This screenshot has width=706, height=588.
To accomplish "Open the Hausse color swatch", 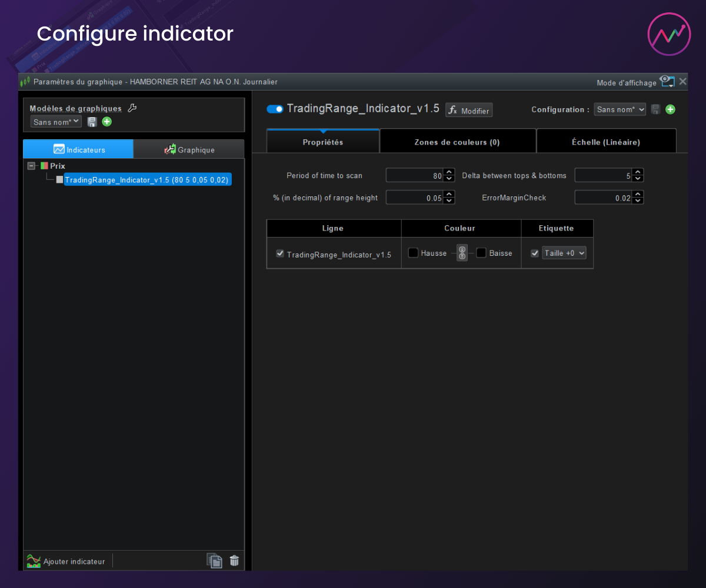I will coord(414,253).
